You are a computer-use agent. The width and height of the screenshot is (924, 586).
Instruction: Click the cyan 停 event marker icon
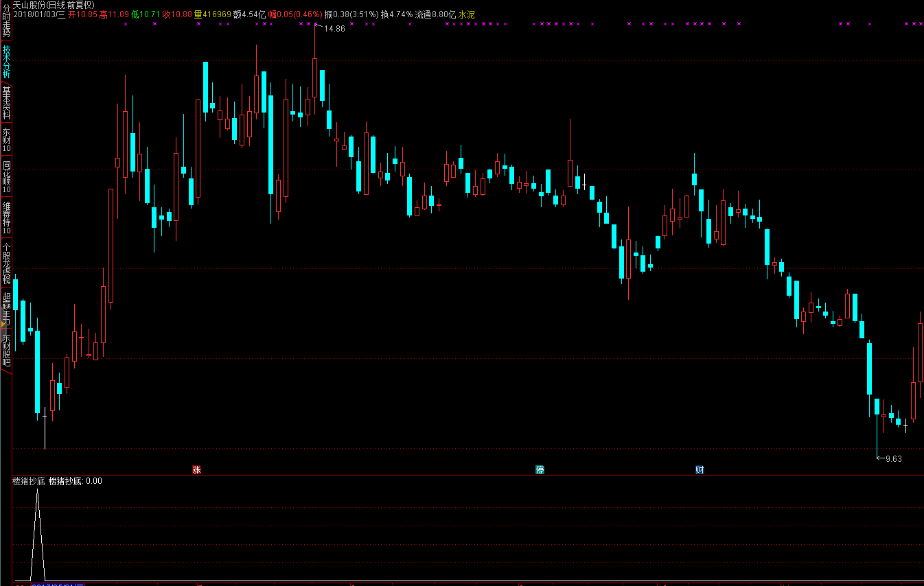tap(540, 470)
